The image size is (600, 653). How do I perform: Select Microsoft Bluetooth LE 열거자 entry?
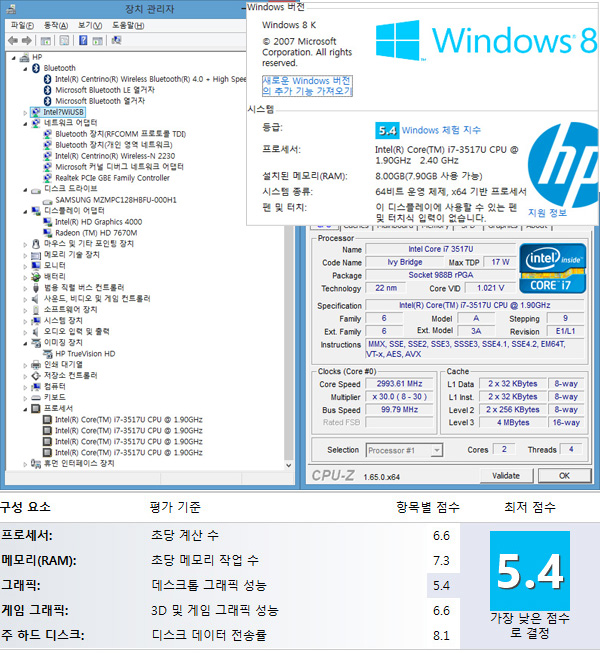[x=105, y=90]
